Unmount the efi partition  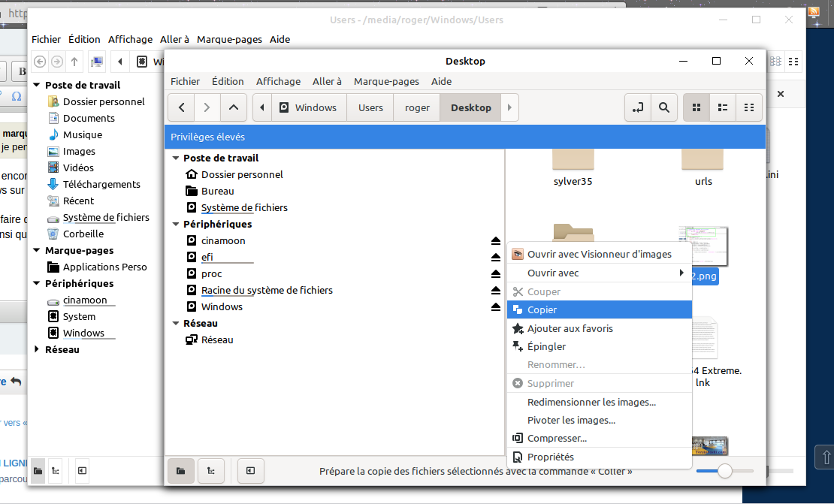pyautogui.click(x=495, y=258)
